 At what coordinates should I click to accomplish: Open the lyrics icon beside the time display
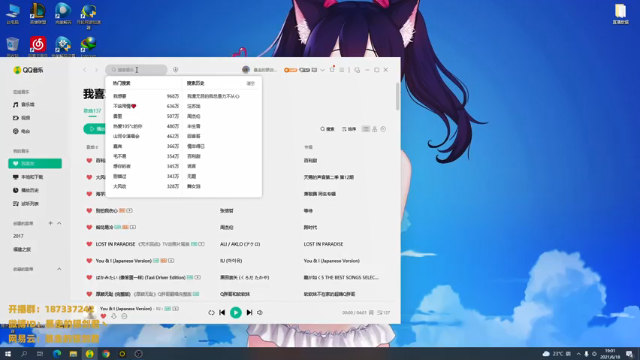[371, 313]
